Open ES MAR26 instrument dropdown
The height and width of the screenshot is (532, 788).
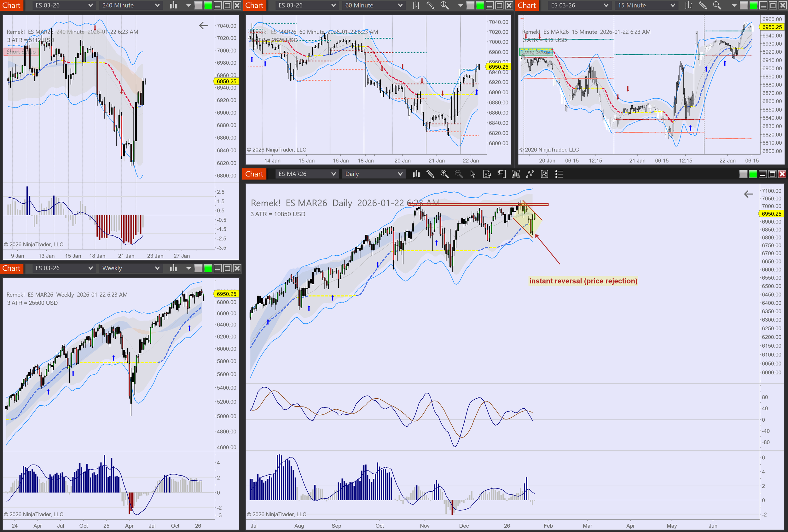tap(333, 174)
